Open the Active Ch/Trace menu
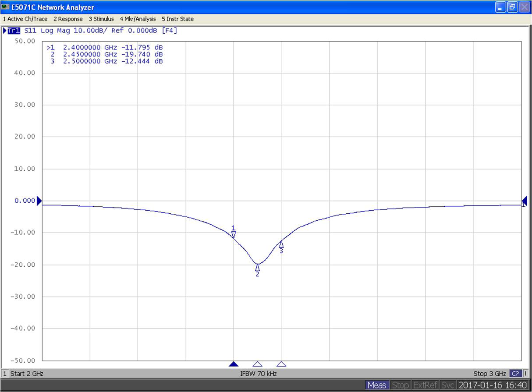 pos(25,19)
